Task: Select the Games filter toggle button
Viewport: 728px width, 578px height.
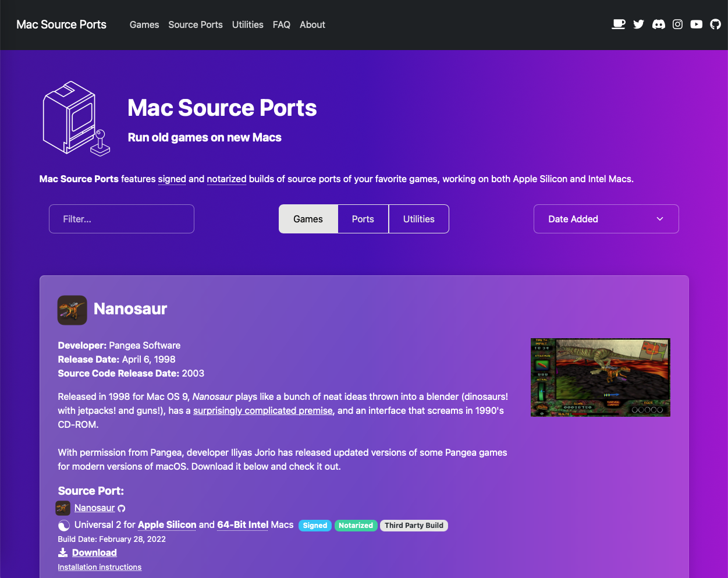Action: click(308, 219)
